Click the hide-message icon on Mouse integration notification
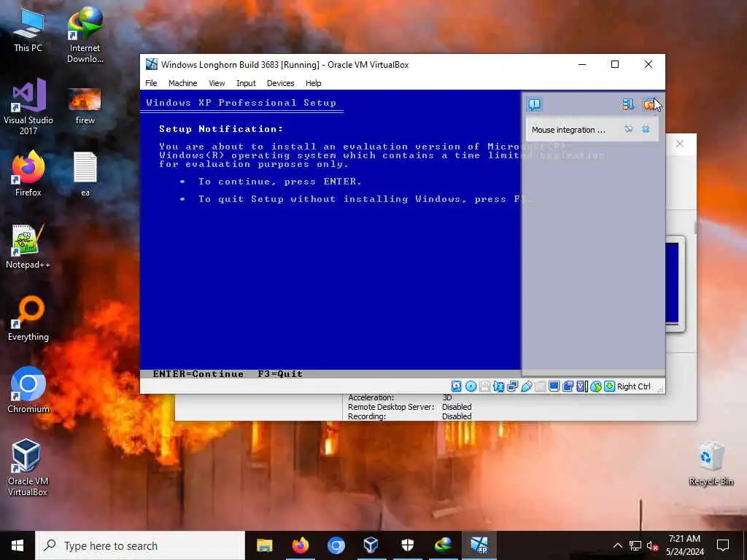Viewport: 747px width, 560px height. tap(628, 129)
